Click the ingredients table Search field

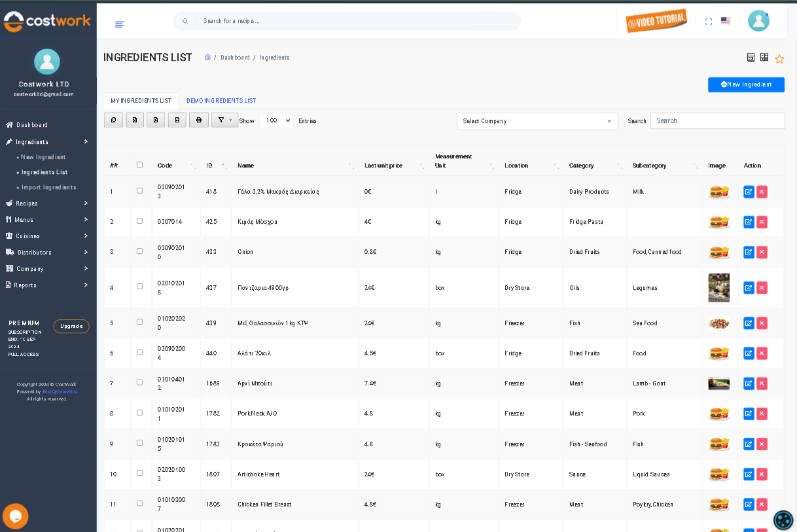[x=717, y=121]
